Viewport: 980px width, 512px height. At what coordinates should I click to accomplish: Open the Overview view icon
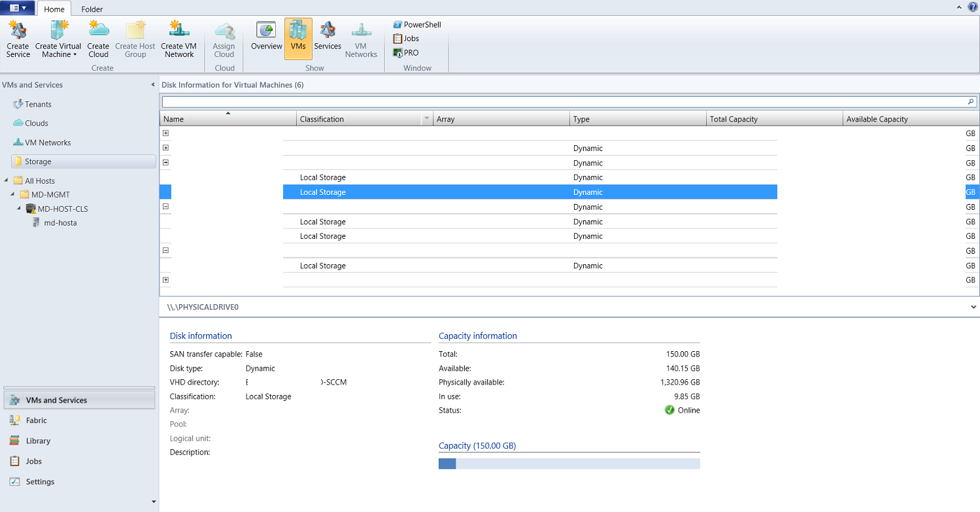point(266,38)
